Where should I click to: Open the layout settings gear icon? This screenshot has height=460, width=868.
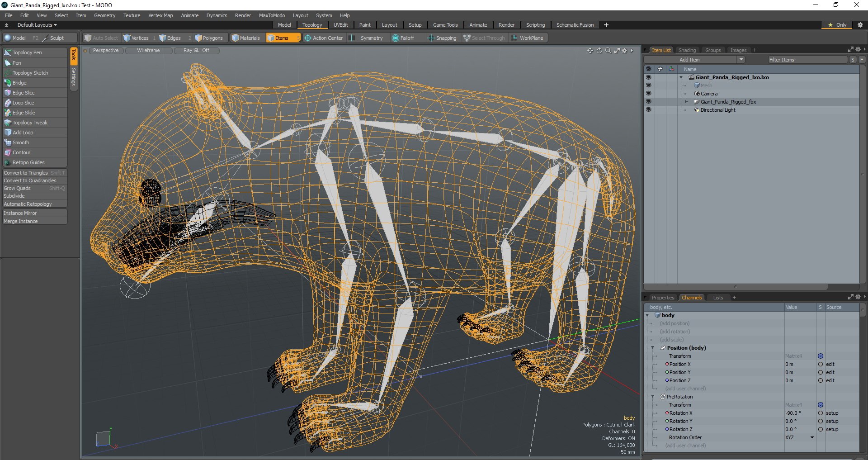click(860, 25)
